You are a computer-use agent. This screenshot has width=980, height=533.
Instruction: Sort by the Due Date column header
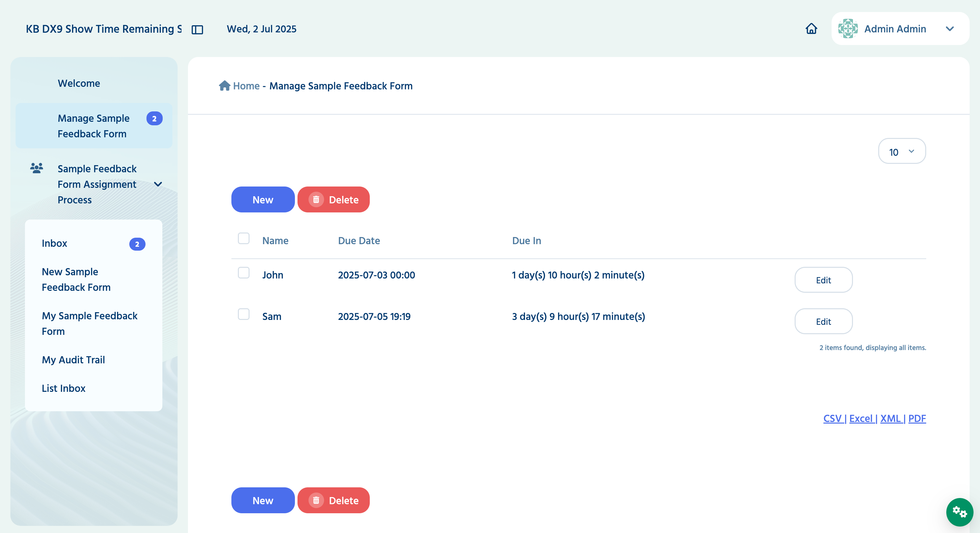[x=359, y=241]
